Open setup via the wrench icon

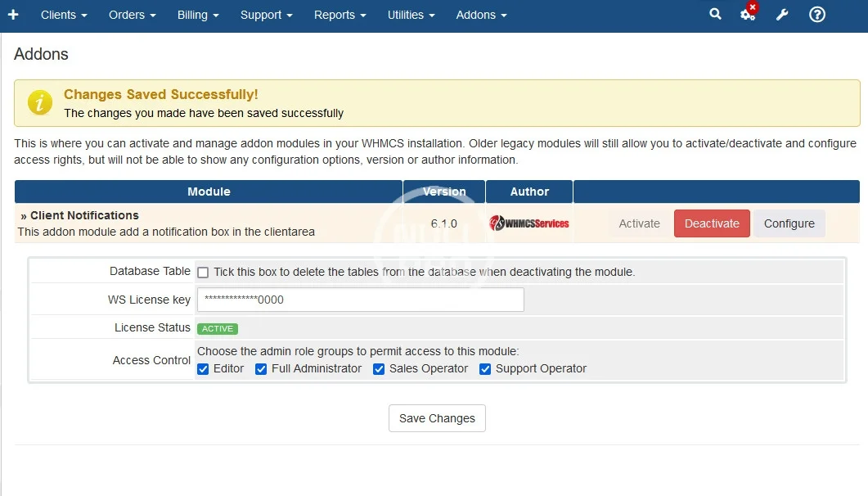point(782,15)
